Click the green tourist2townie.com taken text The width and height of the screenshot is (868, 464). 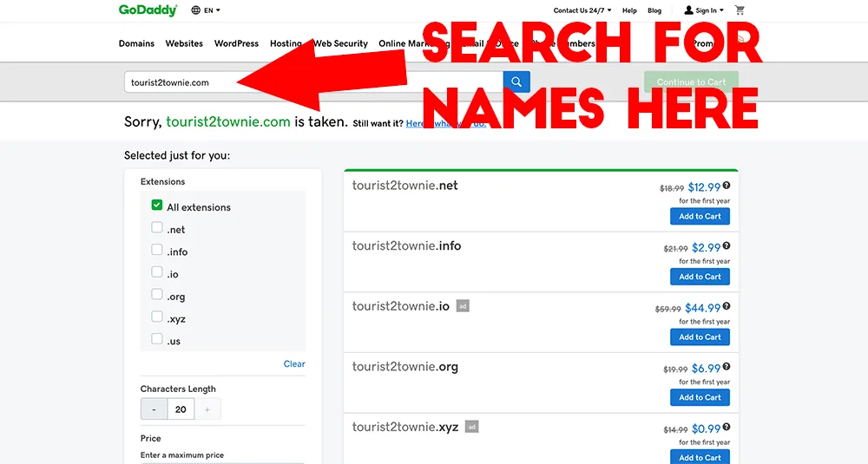pyautogui.click(x=228, y=121)
